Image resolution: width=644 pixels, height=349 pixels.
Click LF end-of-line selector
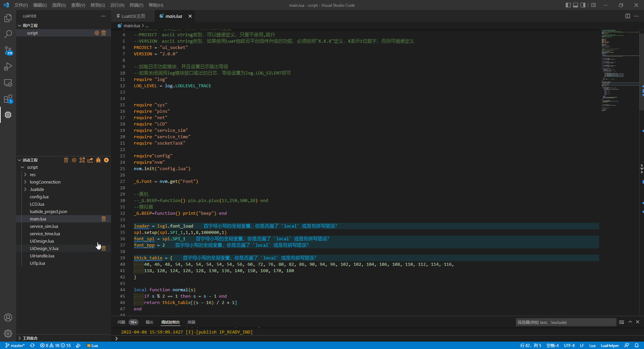(582, 345)
